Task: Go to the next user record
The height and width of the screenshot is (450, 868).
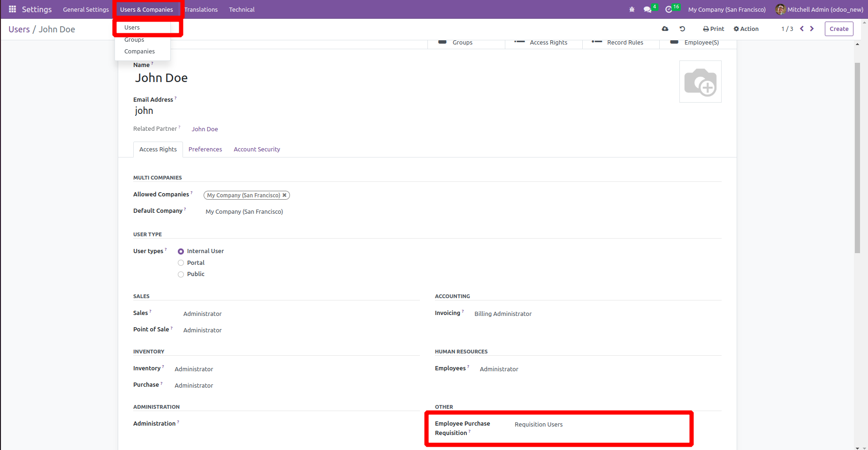Action: pos(812,29)
